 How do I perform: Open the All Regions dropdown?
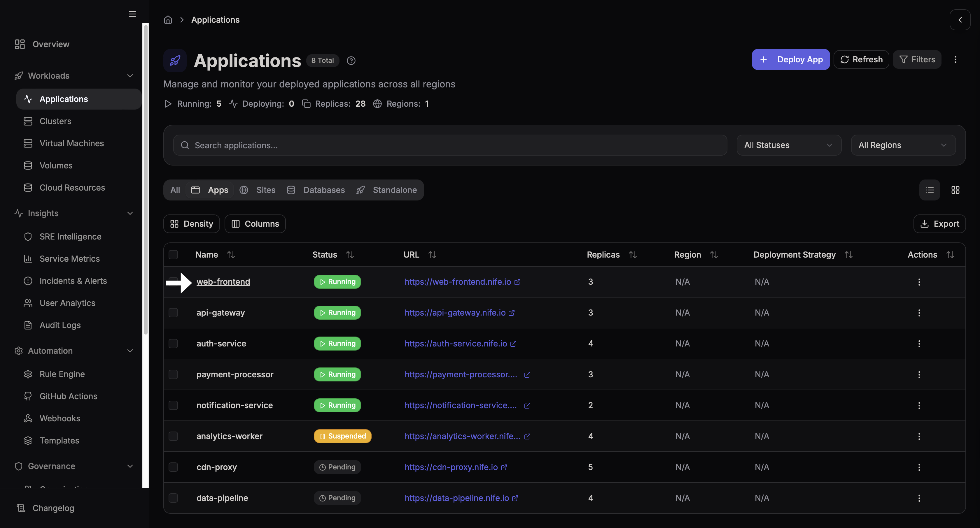(x=903, y=145)
